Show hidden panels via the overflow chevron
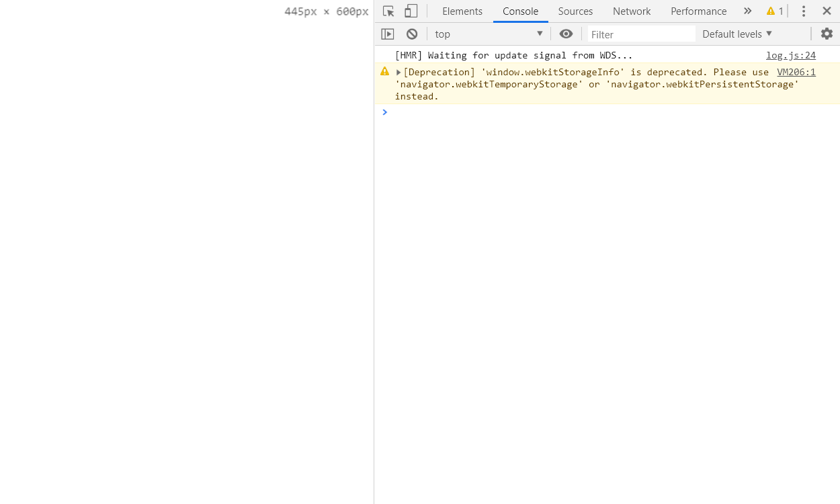 747,11
